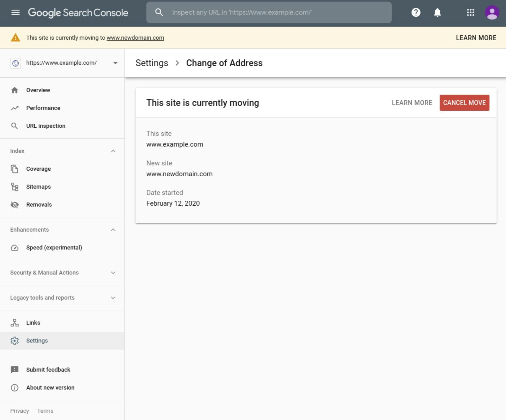Follow the www.newdomain.com link
This screenshot has height=420, width=506.
pos(135,38)
